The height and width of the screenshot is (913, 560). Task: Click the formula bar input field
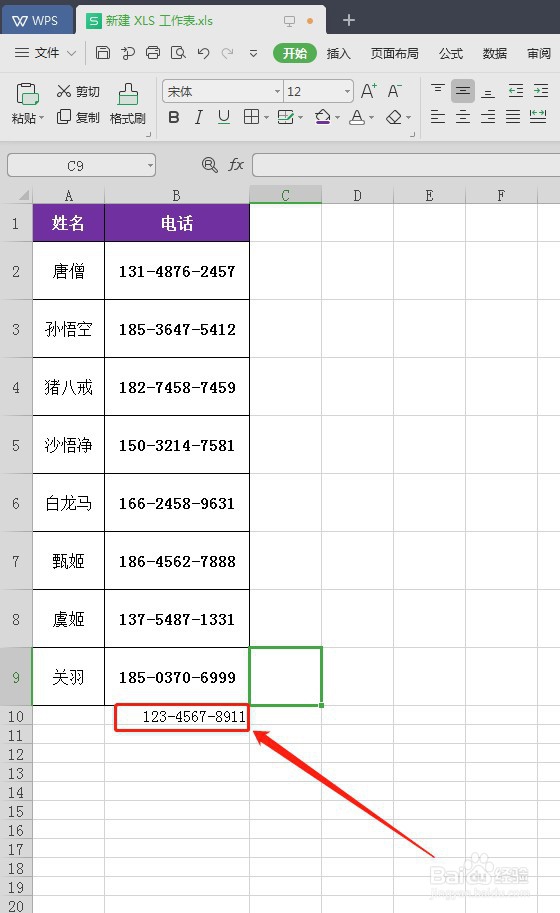pyautogui.click(x=406, y=165)
